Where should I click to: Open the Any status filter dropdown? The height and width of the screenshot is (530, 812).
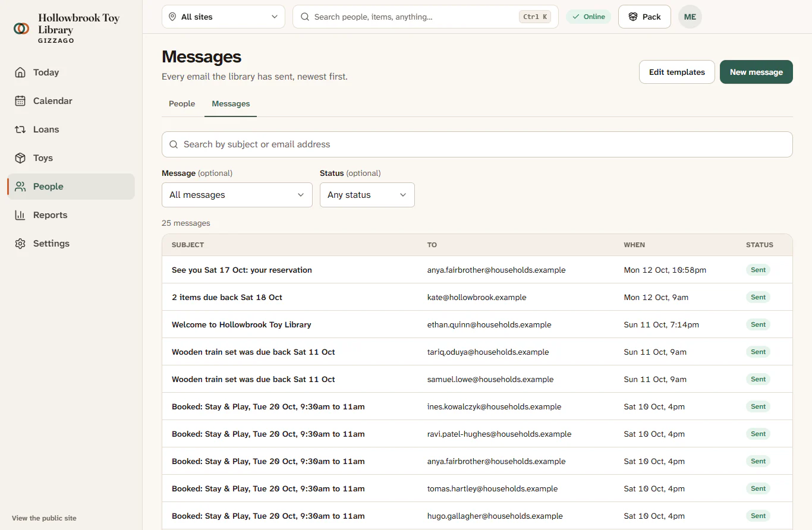click(x=367, y=195)
